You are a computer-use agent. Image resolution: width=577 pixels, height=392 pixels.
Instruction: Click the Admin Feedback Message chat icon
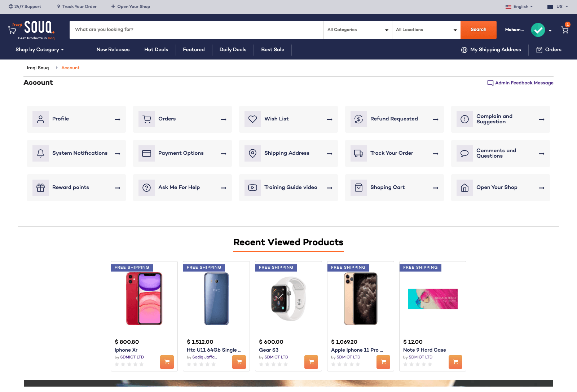[x=490, y=83]
